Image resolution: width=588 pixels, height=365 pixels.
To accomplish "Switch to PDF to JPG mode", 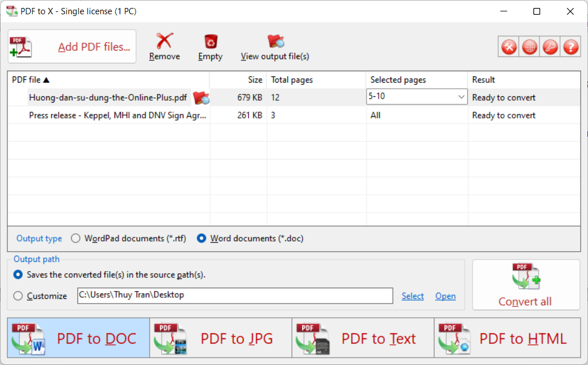I will (220, 338).
